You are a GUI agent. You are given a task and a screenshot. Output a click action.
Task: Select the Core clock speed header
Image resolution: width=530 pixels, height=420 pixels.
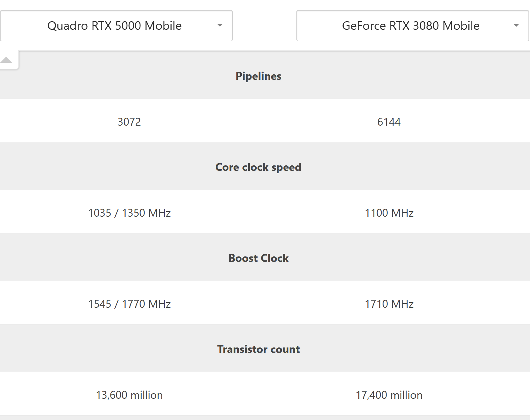[258, 167]
